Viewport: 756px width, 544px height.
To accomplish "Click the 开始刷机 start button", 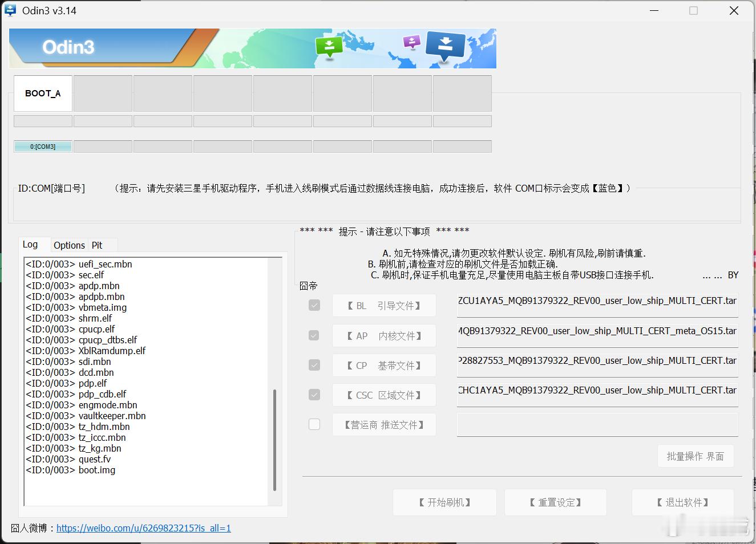I will click(x=444, y=502).
